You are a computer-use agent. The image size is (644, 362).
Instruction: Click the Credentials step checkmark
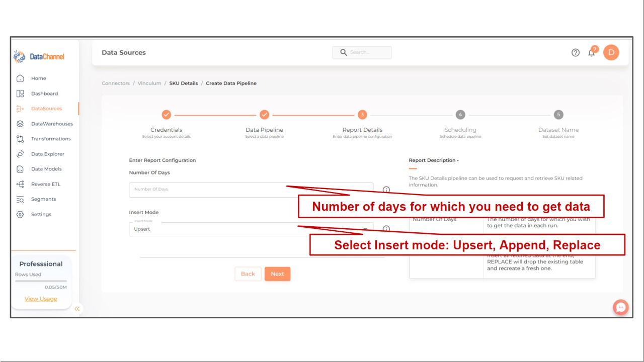tap(167, 115)
